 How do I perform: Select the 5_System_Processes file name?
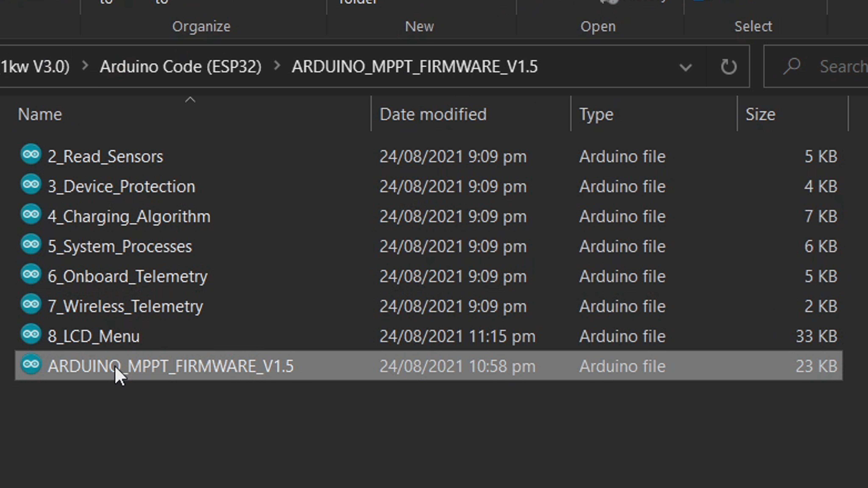coord(120,247)
